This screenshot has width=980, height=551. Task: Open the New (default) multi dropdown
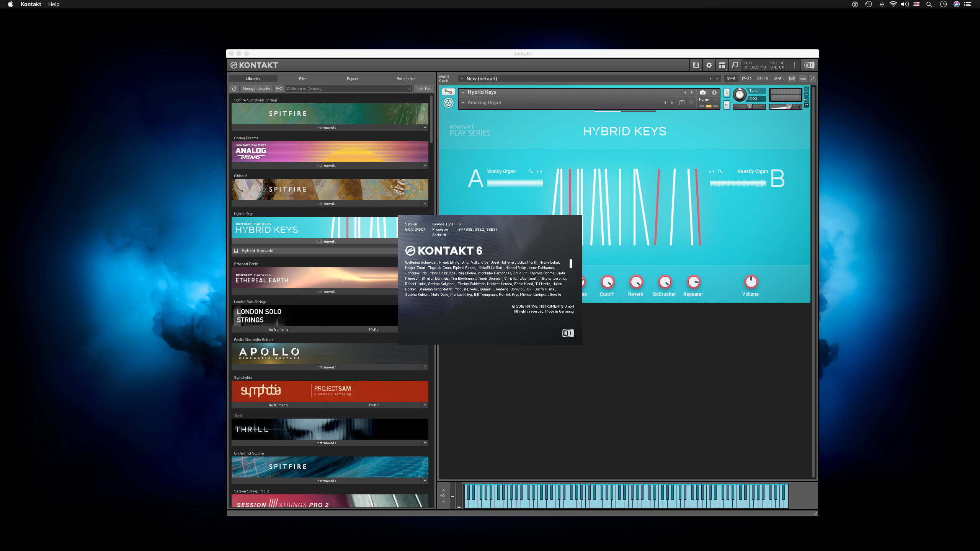[462, 78]
